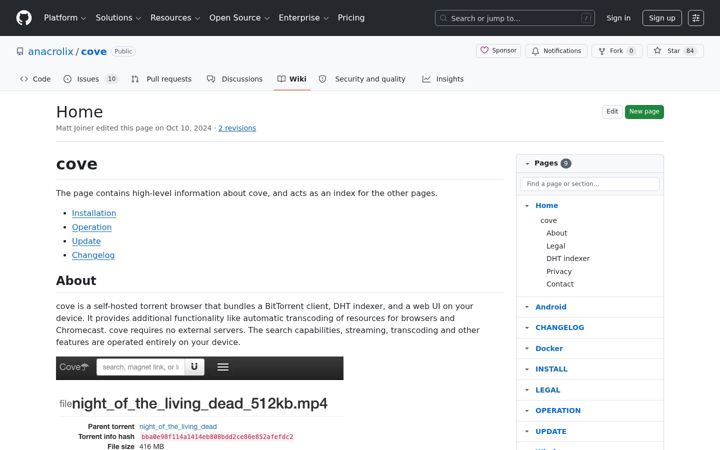Open the Discussions tab

235,79
